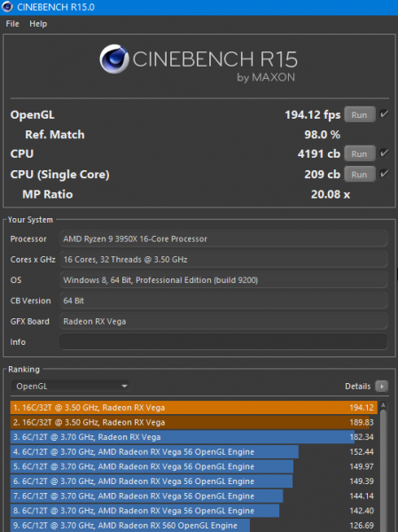Click the Details label
The width and height of the screenshot is (398, 532).
(357, 386)
